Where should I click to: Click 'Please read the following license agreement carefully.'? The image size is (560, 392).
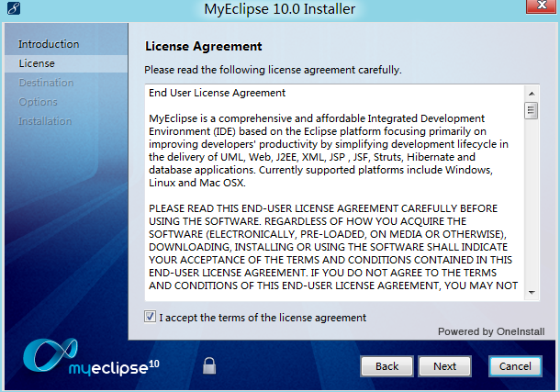tap(273, 70)
